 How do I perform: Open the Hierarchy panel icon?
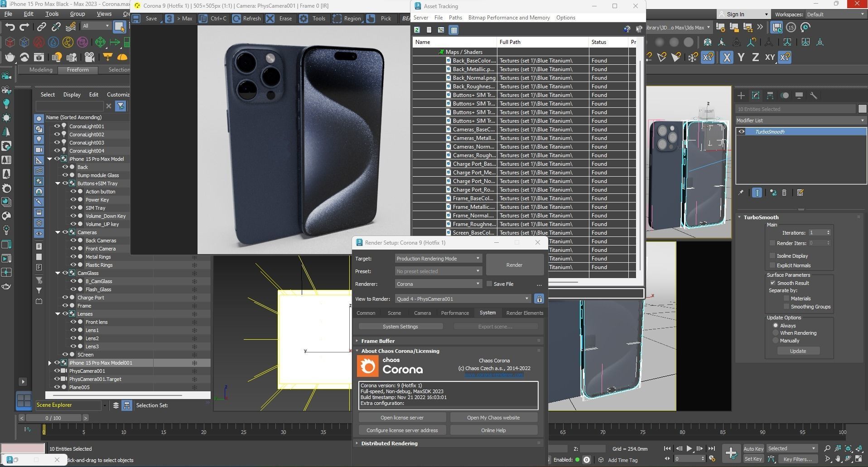click(770, 96)
